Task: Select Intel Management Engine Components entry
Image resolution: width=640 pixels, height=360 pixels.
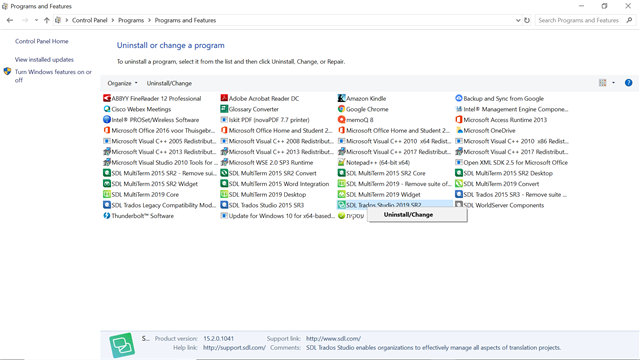Action: click(511, 109)
